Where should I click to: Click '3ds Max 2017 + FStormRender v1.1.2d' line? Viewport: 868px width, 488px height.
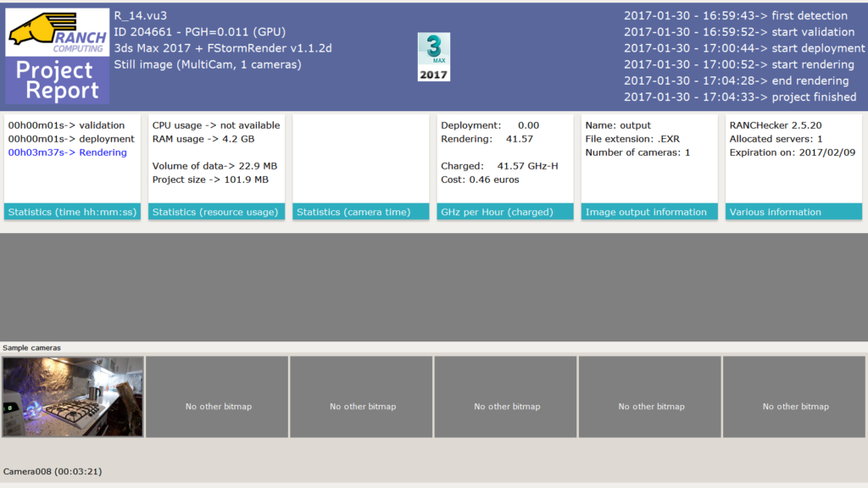pos(223,48)
